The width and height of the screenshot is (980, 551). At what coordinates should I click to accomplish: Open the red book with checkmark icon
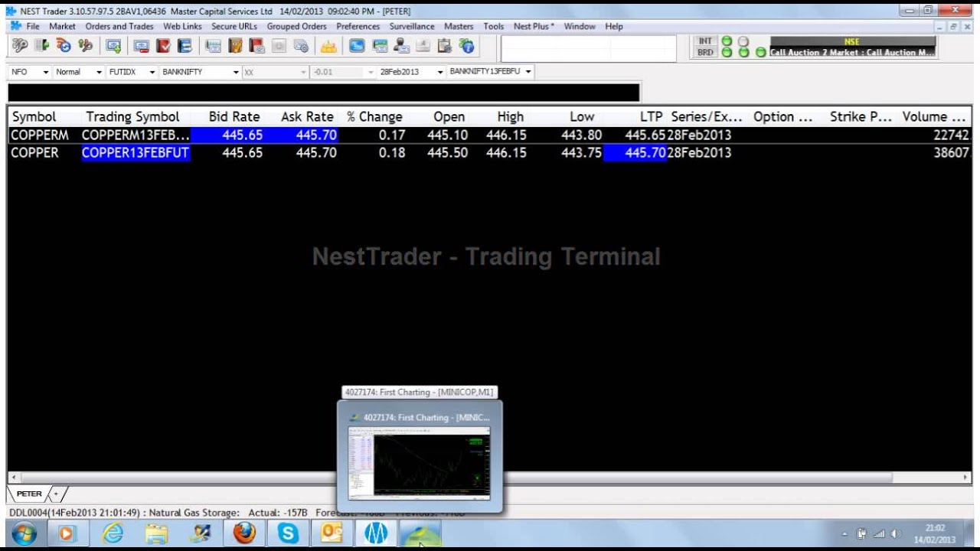[162, 46]
